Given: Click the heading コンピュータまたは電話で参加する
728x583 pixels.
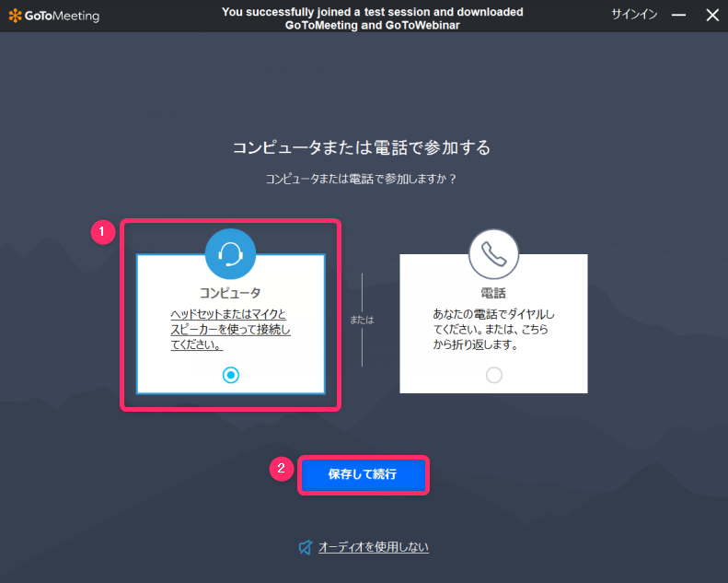Looking at the screenshot, I should click(362, 147).
